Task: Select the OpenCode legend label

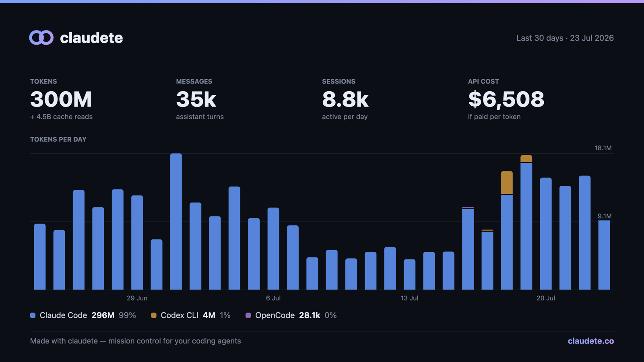Action: 275,315
